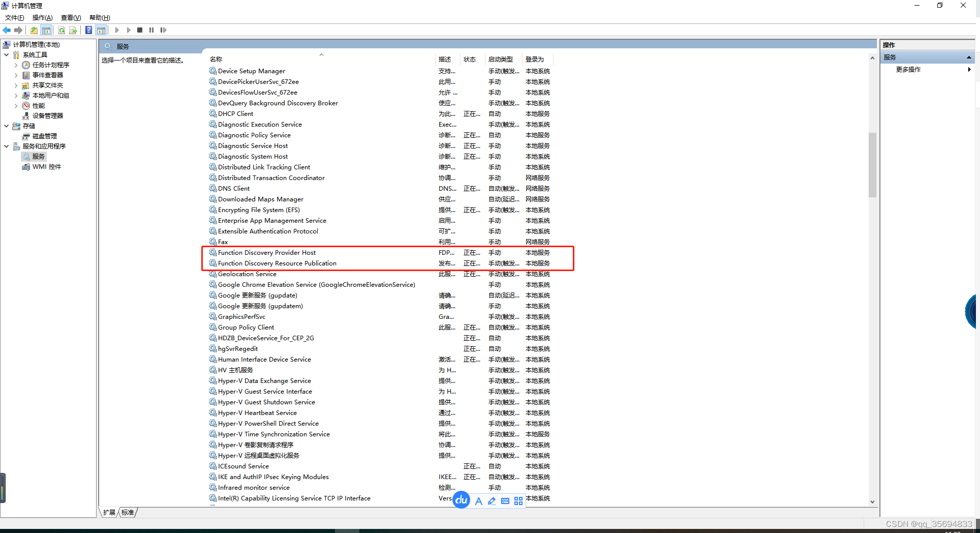Click the Up one level folder icon
The height and width of the screenshot is (533, 980).
click(x=34, y=30)
